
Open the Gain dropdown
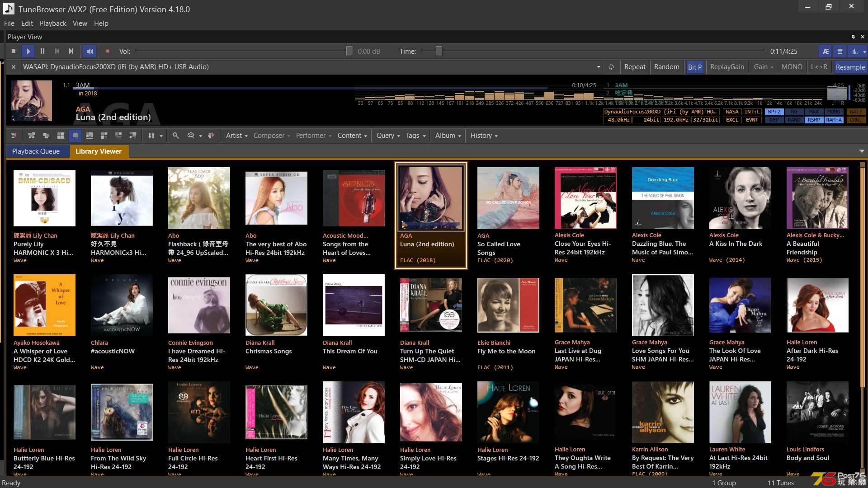point(763,67)
